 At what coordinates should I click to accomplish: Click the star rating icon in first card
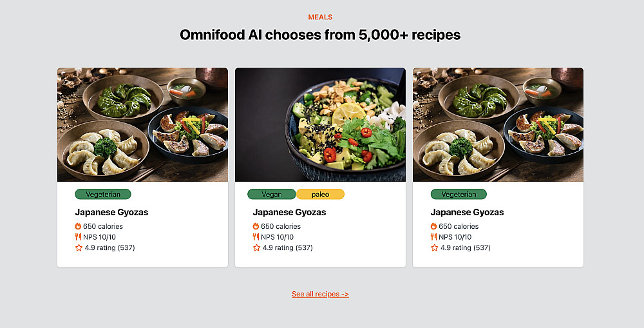click(79, 247)
